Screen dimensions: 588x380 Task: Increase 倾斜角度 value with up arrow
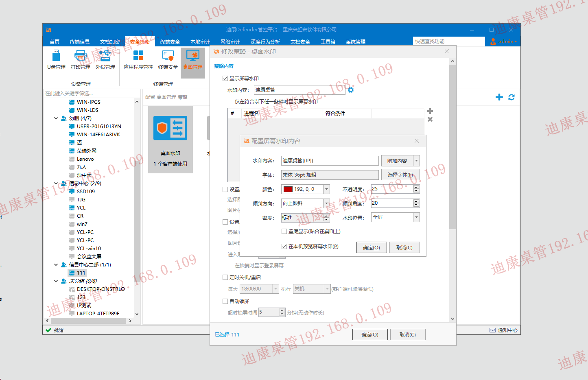coord(416,201)
